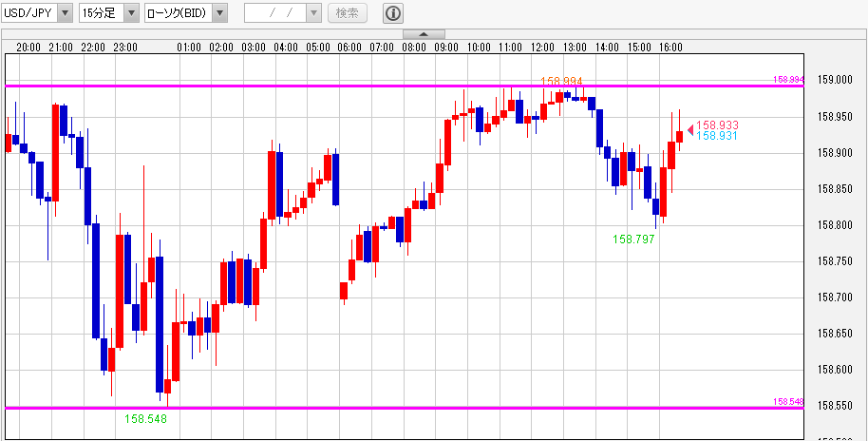Click the 158.797 low price label
The width and height of the screenshot is (868, 441).
[x=633, y=240]
